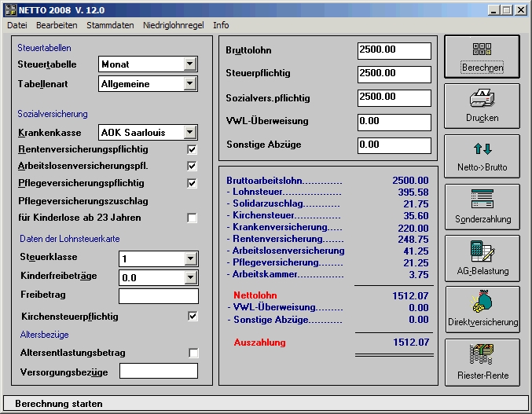Screen dimensions: 532x414
Task: Click the Freibetrag text field
Action: (x=158, y=296)
